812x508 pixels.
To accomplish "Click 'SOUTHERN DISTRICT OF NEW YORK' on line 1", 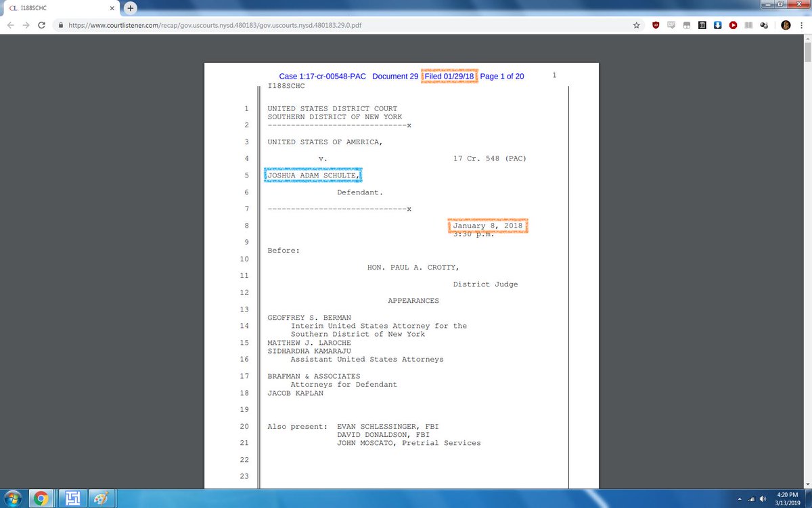I will [335, 117].
